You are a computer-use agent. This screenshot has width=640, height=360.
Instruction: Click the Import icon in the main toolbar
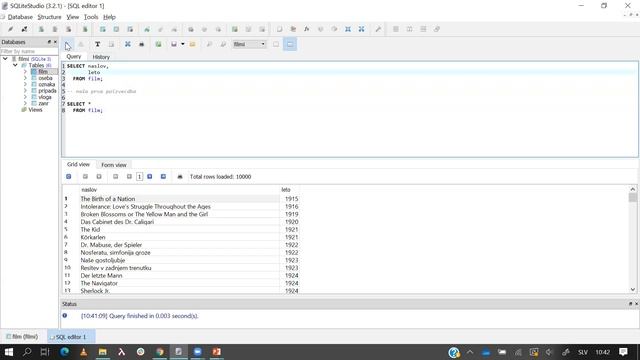348,29
